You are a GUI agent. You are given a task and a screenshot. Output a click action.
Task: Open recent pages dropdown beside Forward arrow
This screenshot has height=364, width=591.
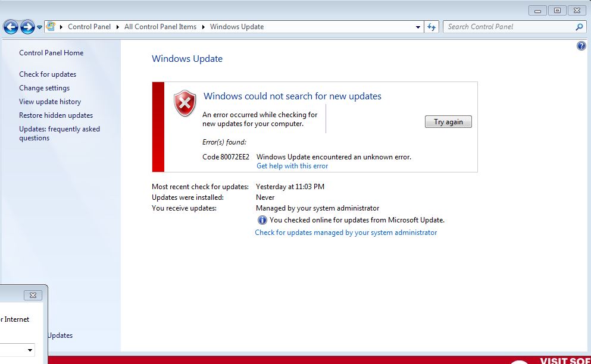tap(39, 27)
